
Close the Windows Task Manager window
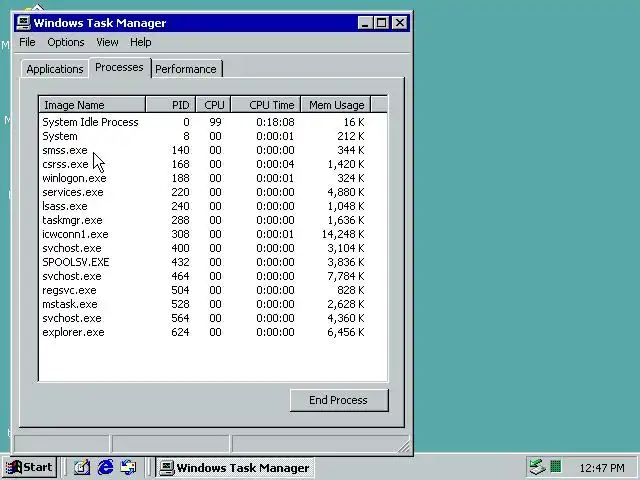pos(400,23)
